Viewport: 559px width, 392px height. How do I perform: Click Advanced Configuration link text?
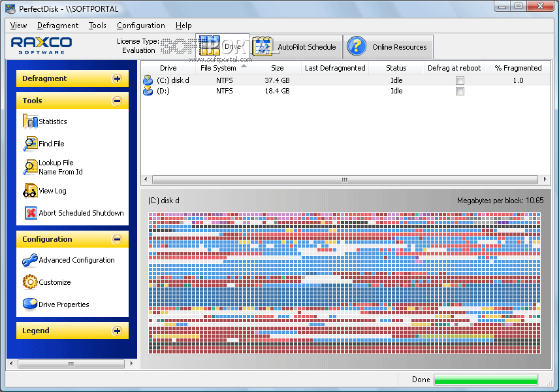[x=76, y=260]
